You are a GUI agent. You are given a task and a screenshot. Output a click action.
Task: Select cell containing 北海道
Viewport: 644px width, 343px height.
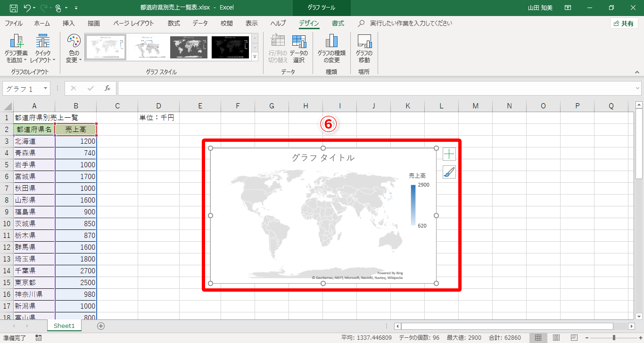tap(34, 141)
